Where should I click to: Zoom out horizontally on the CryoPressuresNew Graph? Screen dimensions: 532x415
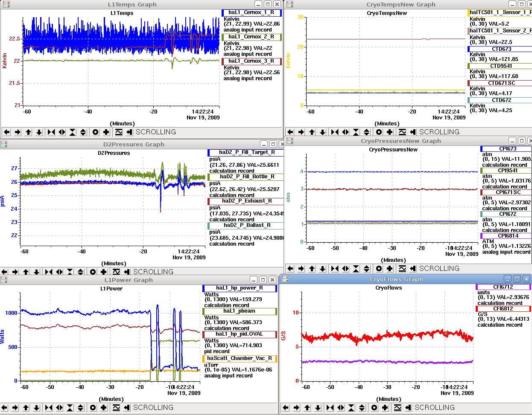[345, 269]
